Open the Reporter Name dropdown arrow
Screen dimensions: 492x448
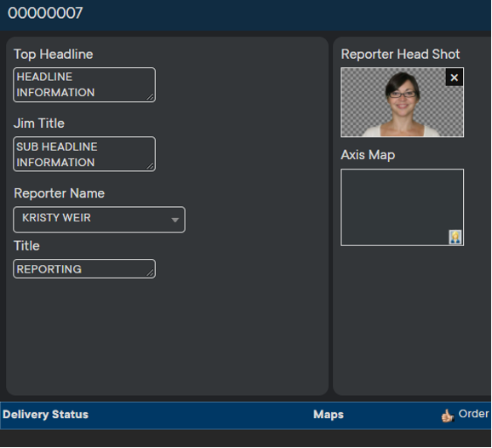(175, 220)
